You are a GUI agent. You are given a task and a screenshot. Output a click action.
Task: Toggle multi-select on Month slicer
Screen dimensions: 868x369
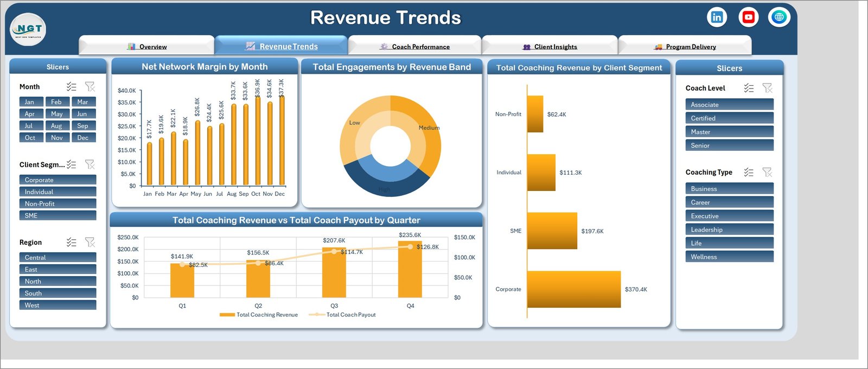[x=72, y=87]
